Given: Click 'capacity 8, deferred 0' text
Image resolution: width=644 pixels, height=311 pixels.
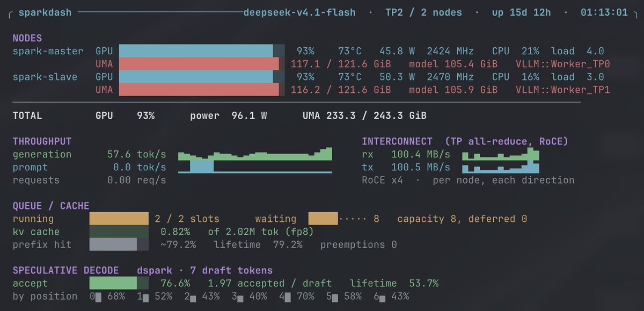Looking at the screenshot, I should (x=462, y=219).
